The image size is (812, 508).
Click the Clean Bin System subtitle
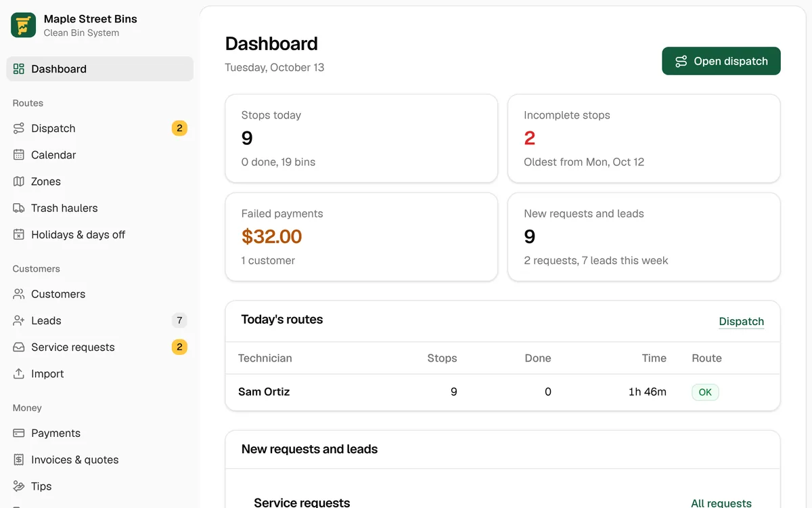pos(81,33)
